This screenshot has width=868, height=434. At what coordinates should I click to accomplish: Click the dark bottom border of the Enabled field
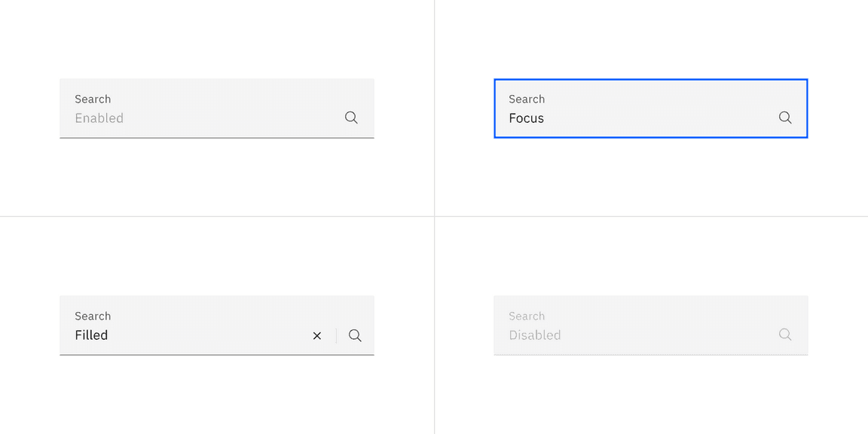point(217,138)
